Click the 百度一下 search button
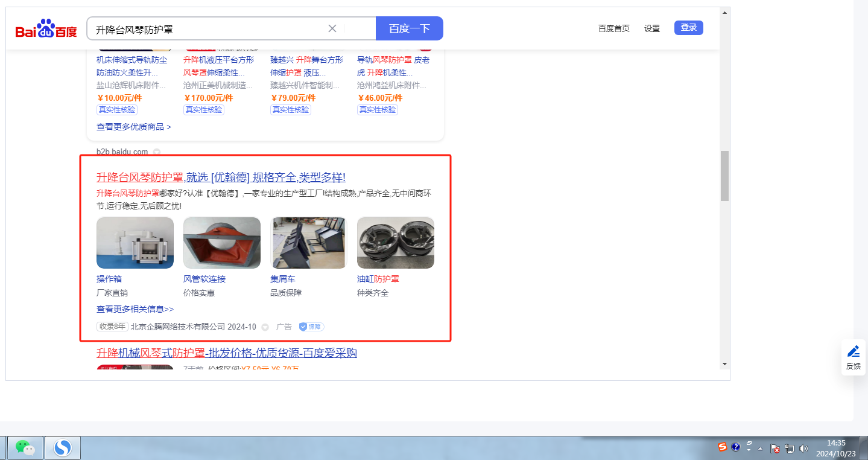The height and width of the screenshot is (460, 868). coord(410,28)
